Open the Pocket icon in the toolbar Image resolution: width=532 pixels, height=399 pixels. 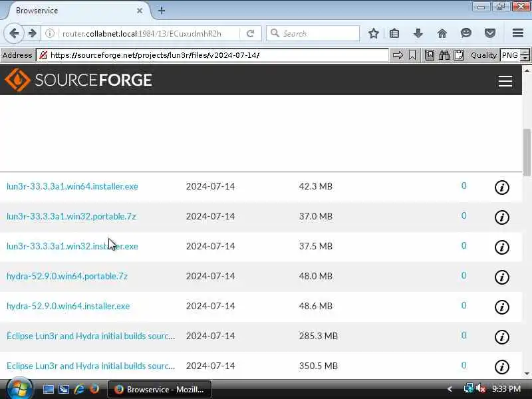[x=490, y=33]
